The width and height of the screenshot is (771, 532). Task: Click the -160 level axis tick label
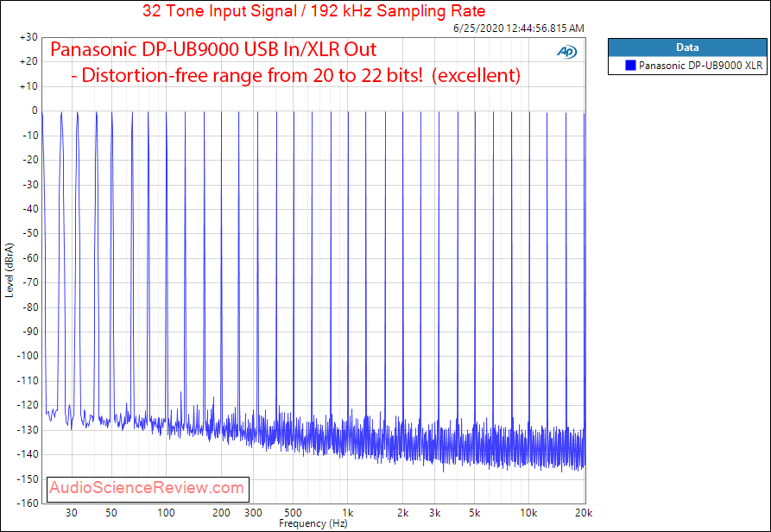[28, 503]
